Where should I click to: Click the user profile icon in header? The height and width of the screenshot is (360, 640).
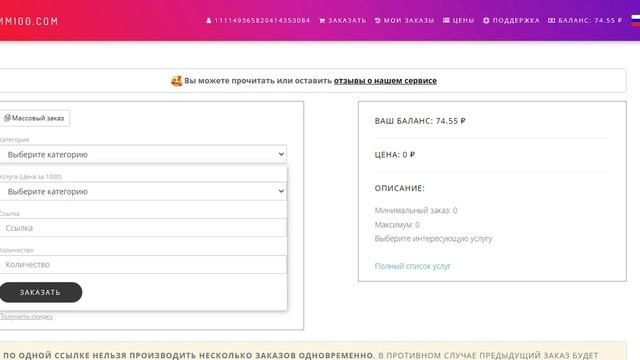[209, 20]
